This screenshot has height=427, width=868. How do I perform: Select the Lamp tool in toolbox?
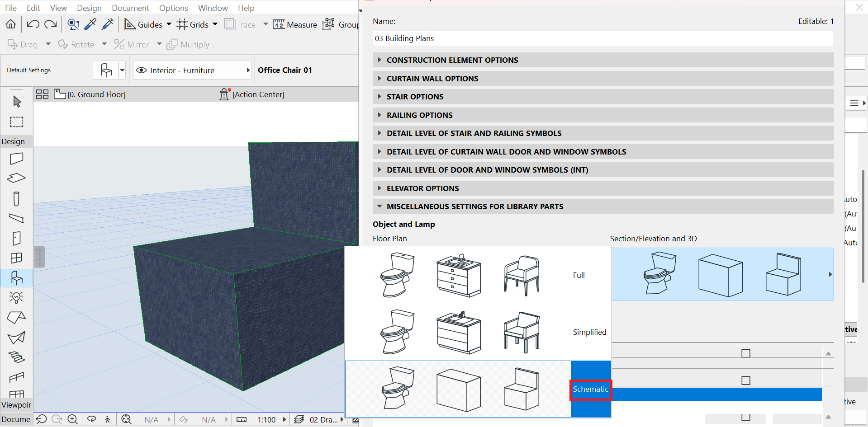[x=17, y=297]
